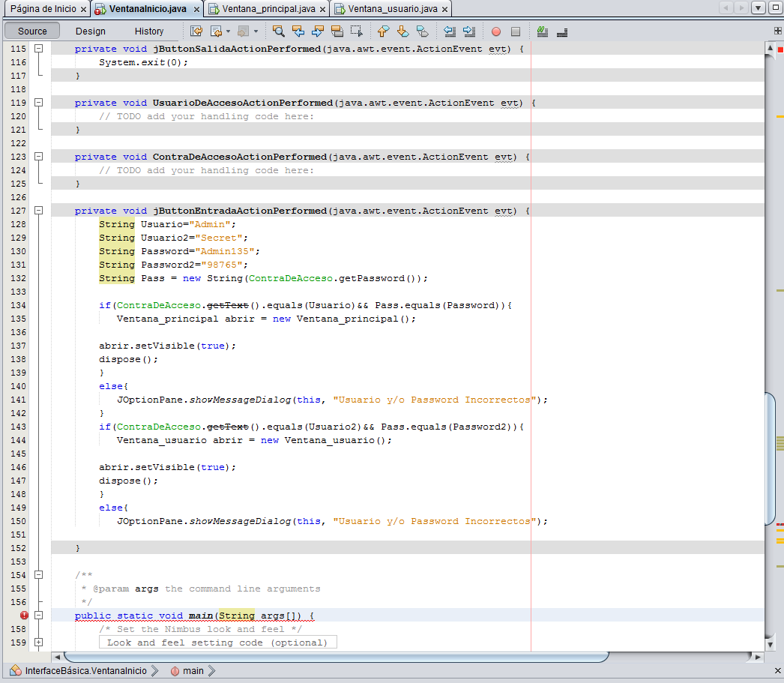Toggle Highlight Search in the editor
This screenshot has width=784, height=683.
click(337, 31)
